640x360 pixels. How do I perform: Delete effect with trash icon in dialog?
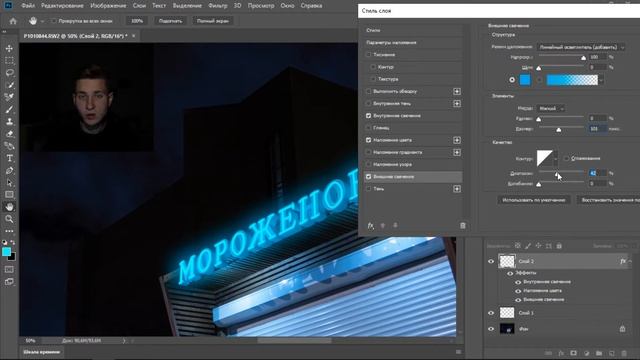462,225
